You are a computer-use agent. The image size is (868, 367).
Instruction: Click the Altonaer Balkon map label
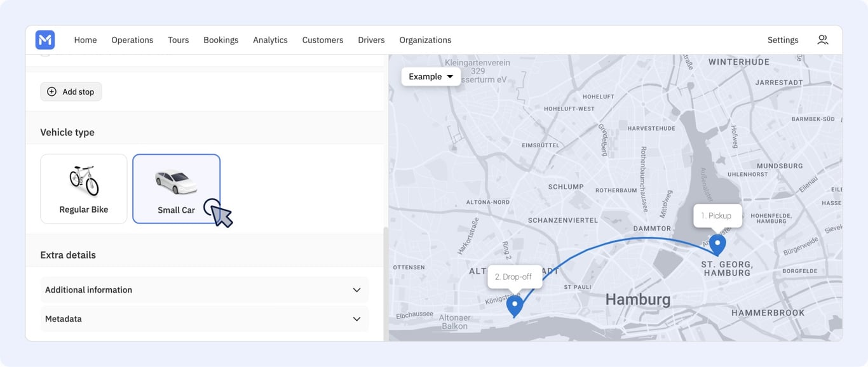point(456,322)
